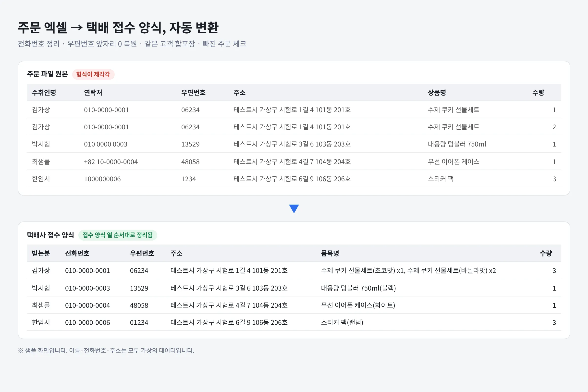Click the restored postal code "01234"
The width and height of the screenshot is (588, 392).
point(139,322)
